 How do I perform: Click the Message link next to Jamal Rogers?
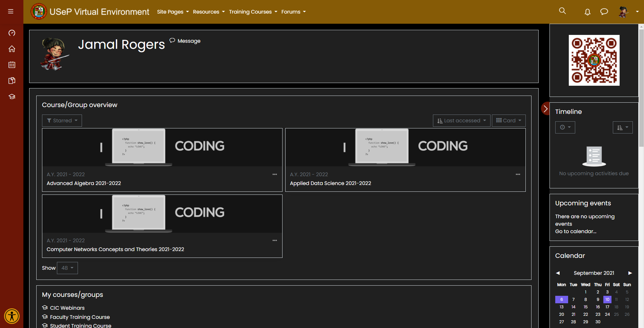pos(185,41)
